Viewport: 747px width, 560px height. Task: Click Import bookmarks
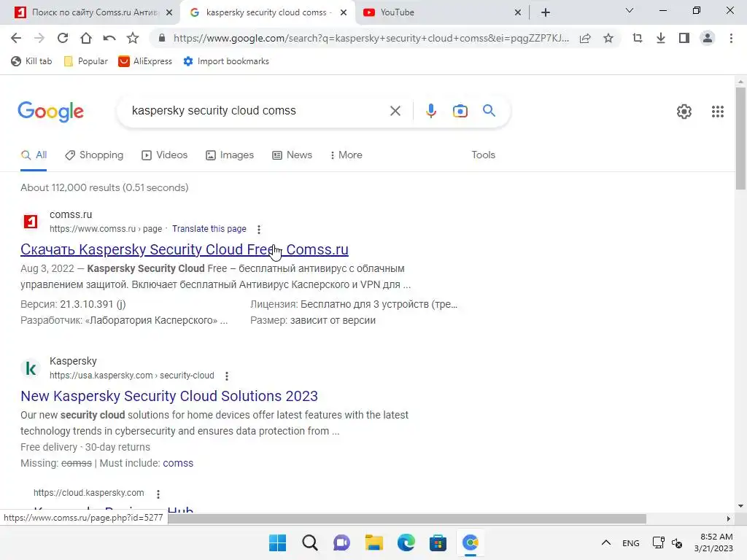pyautogui.click(x=226, y=61)
